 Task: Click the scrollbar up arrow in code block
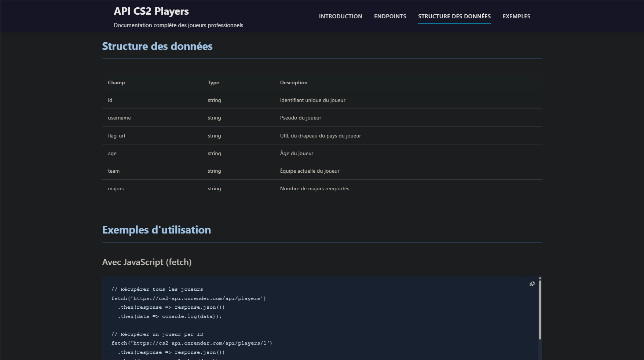pyautogui.click(x=540, y=278)
